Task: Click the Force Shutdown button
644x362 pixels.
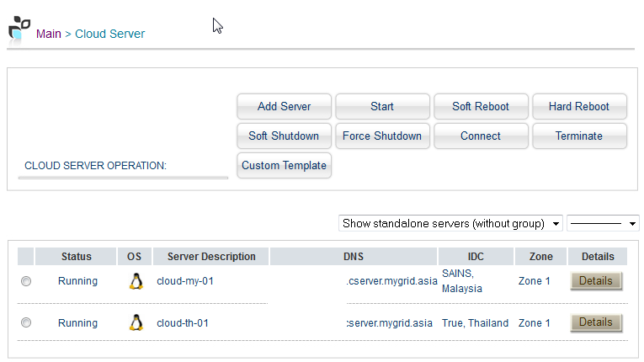Action: click(x=382, y=136)
